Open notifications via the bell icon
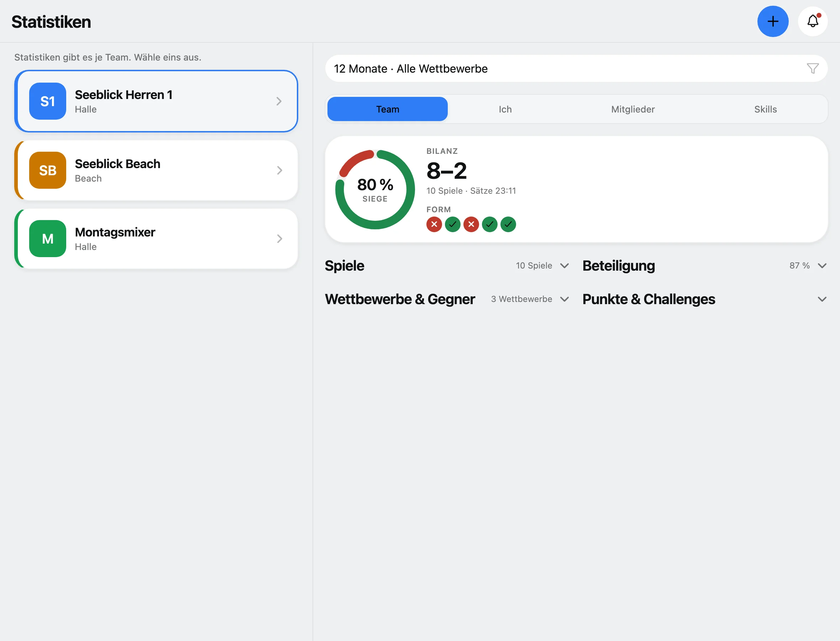Image resolution: width=840 pixels, height=641 pixels. pos(813,21)
